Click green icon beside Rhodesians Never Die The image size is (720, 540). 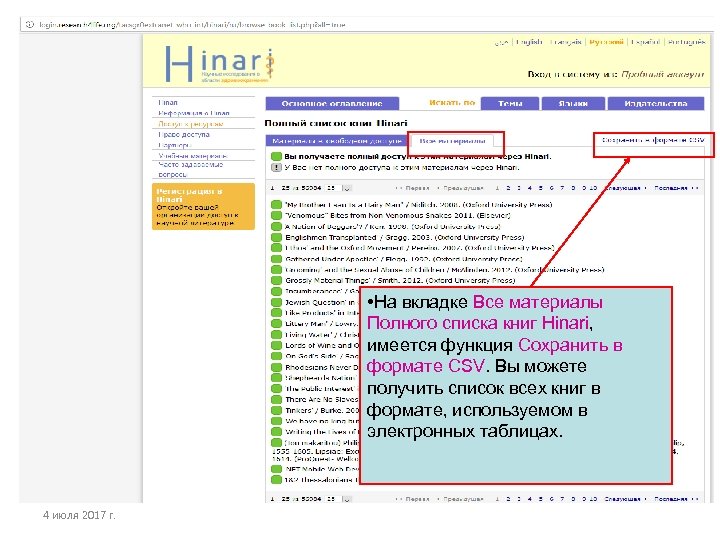(276, 367)
